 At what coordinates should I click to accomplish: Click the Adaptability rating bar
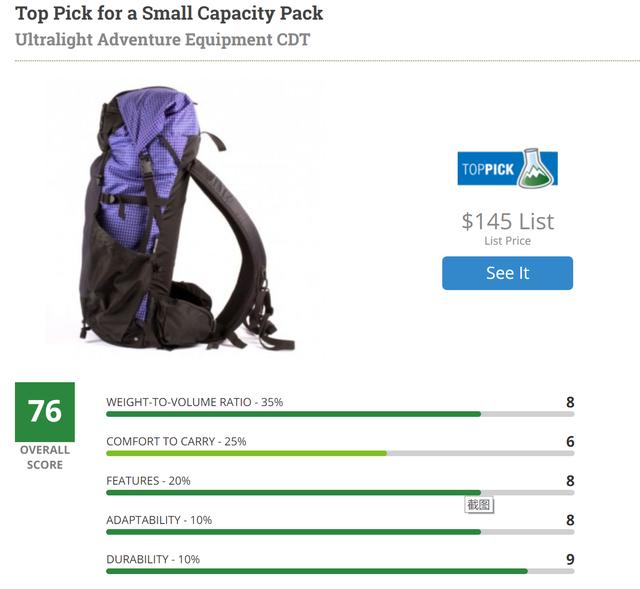(340, 531)
